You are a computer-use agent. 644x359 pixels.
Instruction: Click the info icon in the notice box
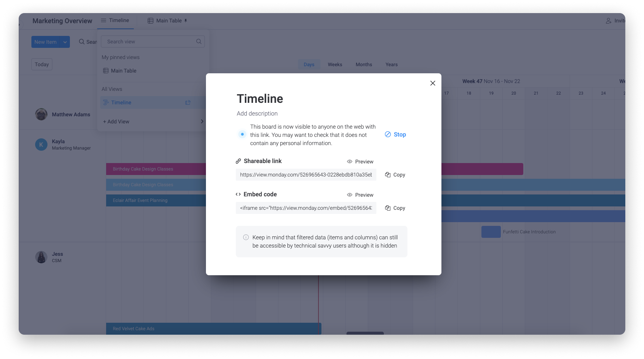246,237
